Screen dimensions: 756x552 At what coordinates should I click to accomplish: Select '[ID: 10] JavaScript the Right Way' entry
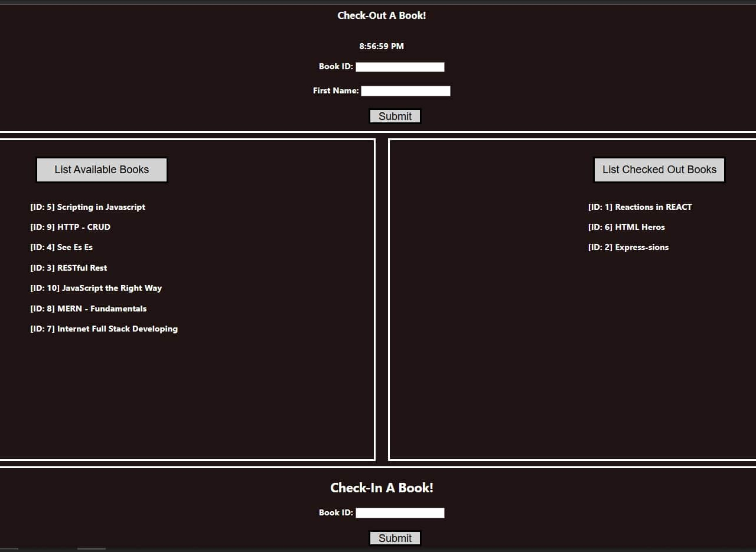pyautogui.click(x=96, y=288)
